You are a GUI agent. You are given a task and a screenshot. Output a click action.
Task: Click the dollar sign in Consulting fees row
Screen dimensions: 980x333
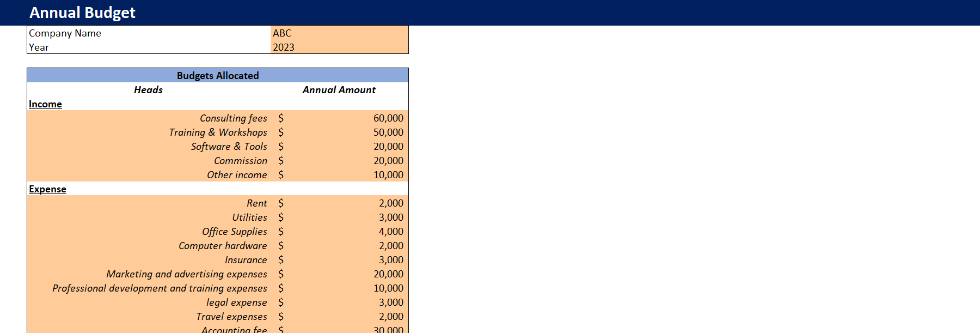pos(281,118)
